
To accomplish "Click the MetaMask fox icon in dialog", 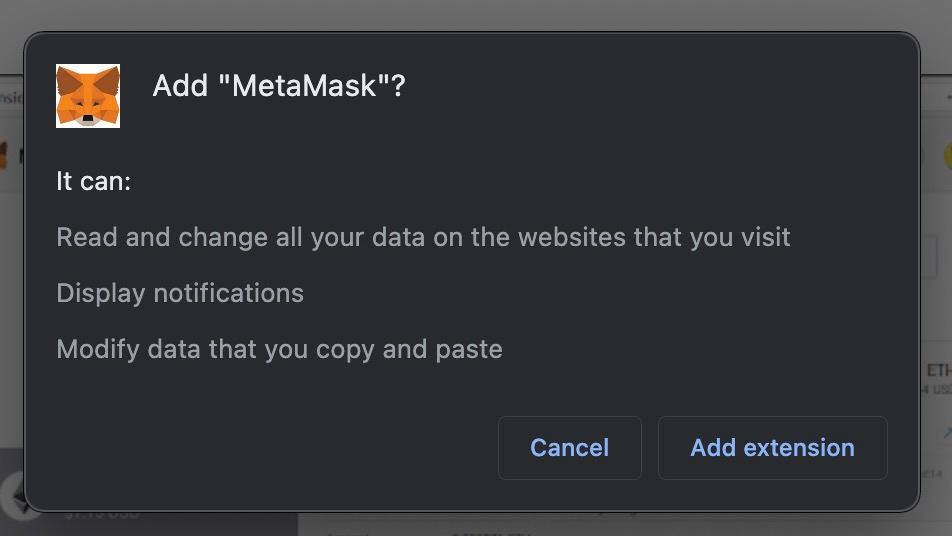I will (x=88, y=96).
